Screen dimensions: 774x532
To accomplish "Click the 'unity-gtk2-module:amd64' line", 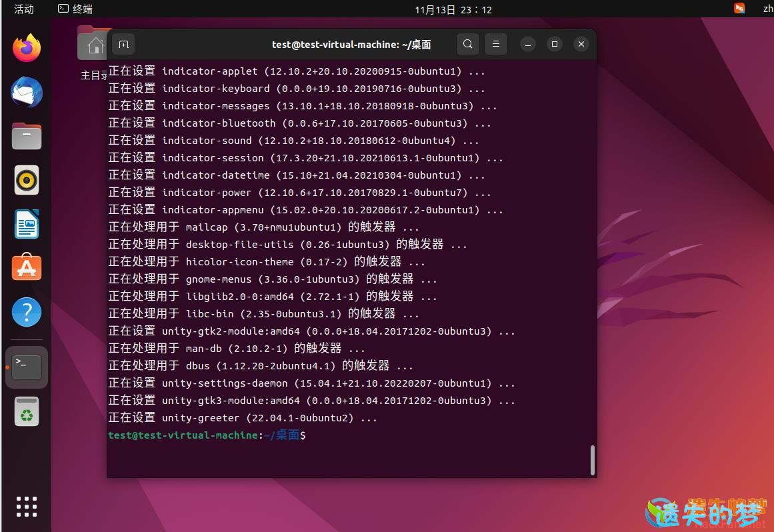I will [x=311, y=331].
